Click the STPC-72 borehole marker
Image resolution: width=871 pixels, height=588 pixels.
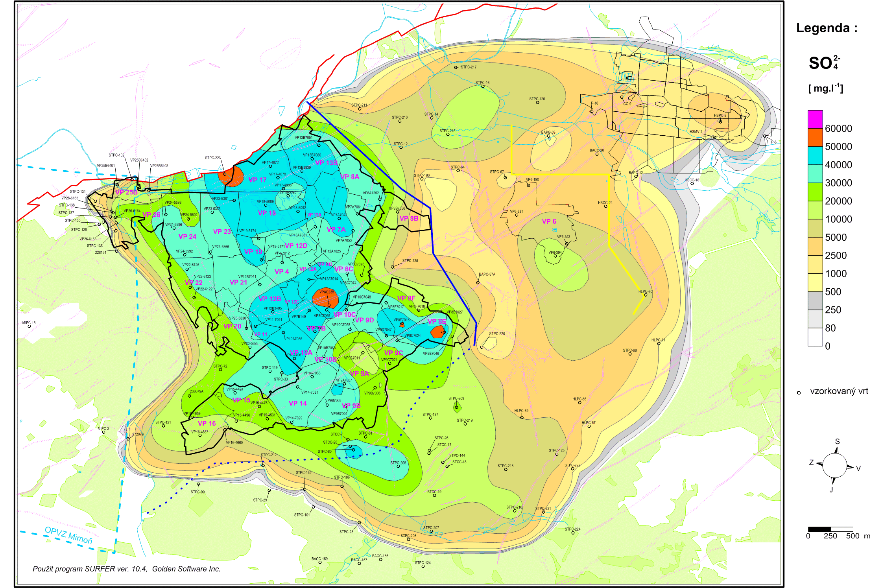pos(220,370)
